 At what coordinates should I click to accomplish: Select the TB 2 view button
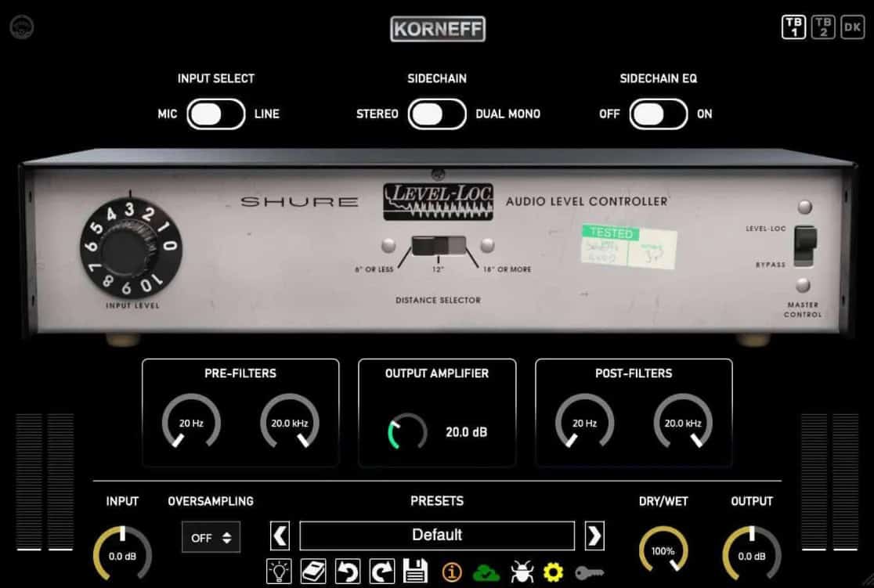pyautogui.click(x=823, y=27)
